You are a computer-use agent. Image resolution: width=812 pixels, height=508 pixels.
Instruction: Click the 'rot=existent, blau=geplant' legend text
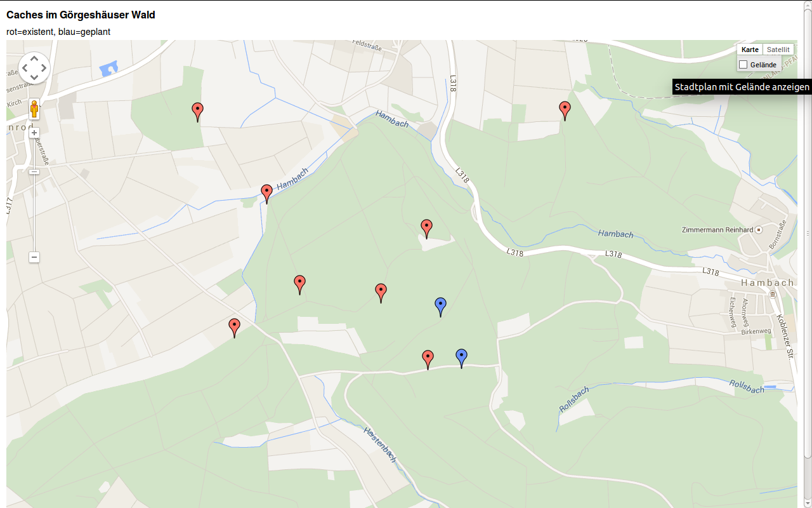point(58,32)
